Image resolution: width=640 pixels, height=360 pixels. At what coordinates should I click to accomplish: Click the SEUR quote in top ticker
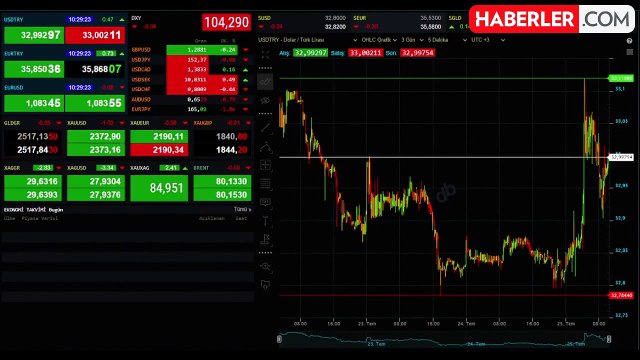(397, 22)
